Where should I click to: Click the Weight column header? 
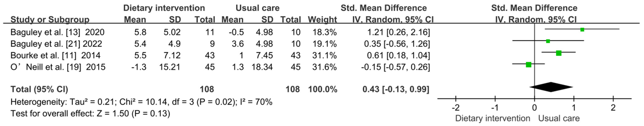coord(322,20)
